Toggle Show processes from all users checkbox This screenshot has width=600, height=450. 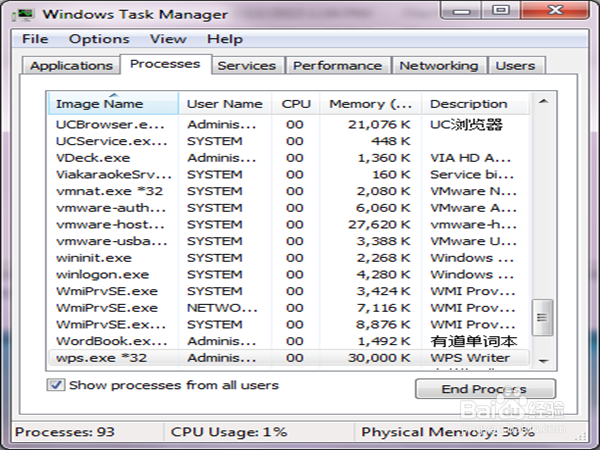pyautogui.click(x=56, y=385)
